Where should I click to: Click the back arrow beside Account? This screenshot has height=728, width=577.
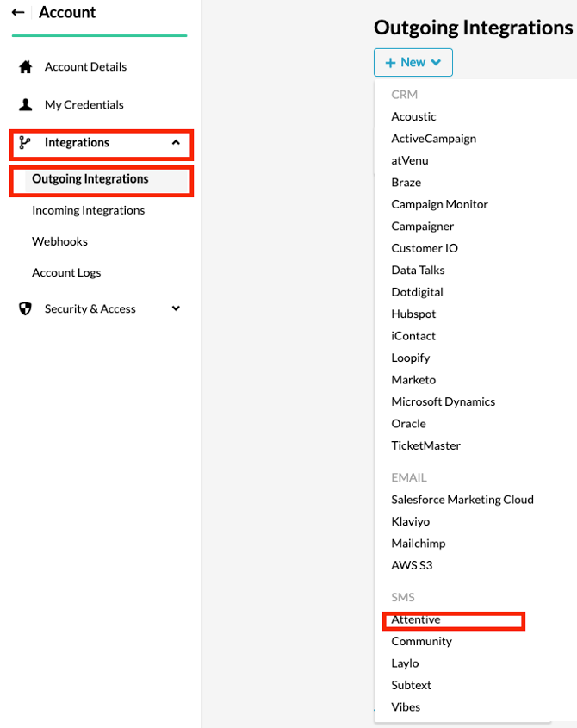[x=17, y=13]
